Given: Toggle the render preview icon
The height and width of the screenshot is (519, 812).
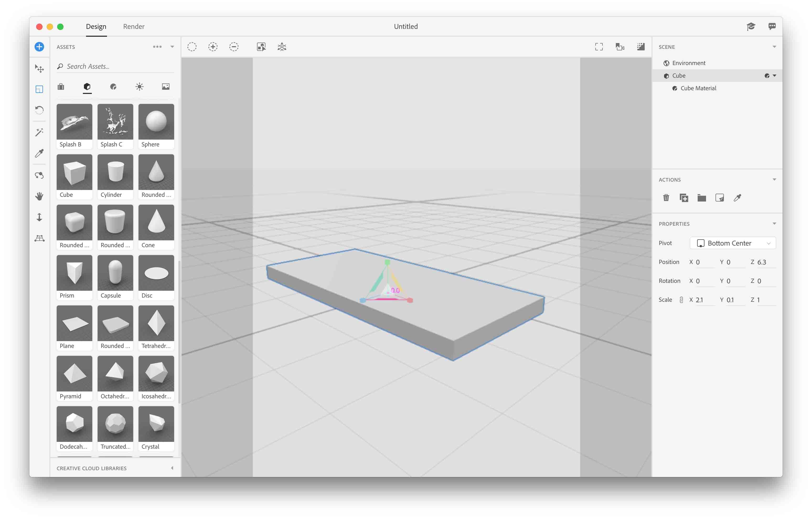Looking at the screenshot, I should [x=641, y=47].
